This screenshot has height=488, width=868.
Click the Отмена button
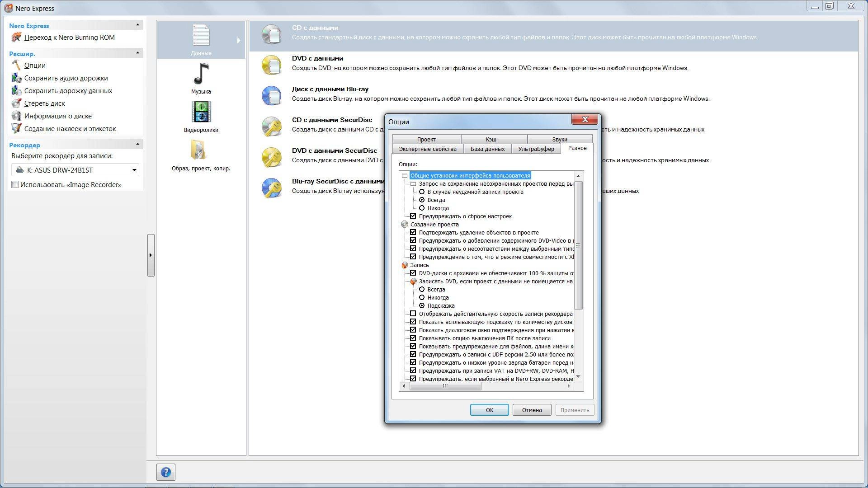[532, 410]
